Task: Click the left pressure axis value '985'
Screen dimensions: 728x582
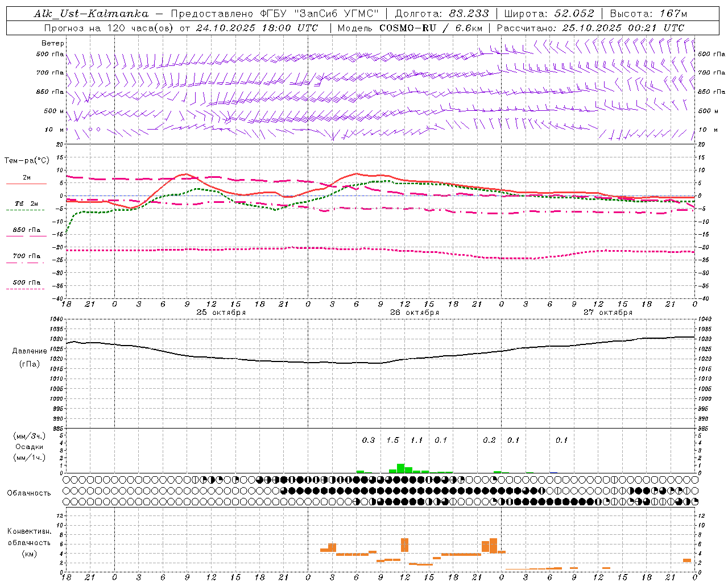Action: [x=57, y=429]
